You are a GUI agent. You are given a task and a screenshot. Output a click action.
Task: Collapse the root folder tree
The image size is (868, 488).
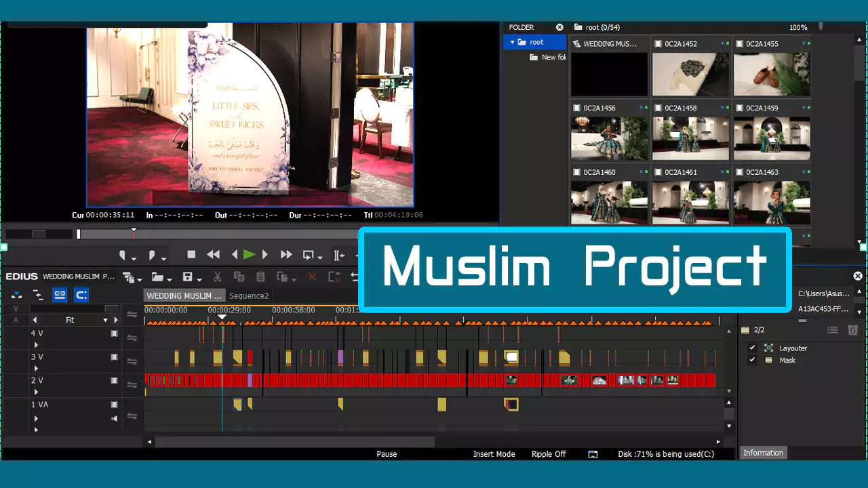512,42
